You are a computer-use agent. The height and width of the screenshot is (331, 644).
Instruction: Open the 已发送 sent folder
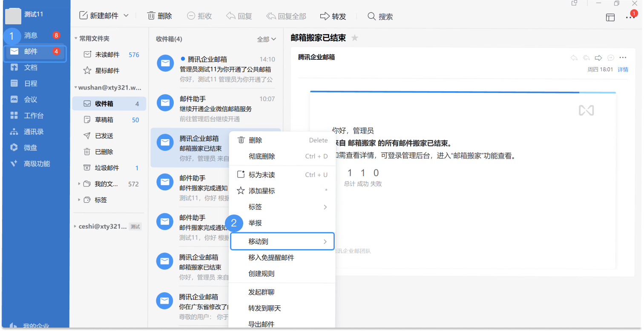click(x=109, y=136)
